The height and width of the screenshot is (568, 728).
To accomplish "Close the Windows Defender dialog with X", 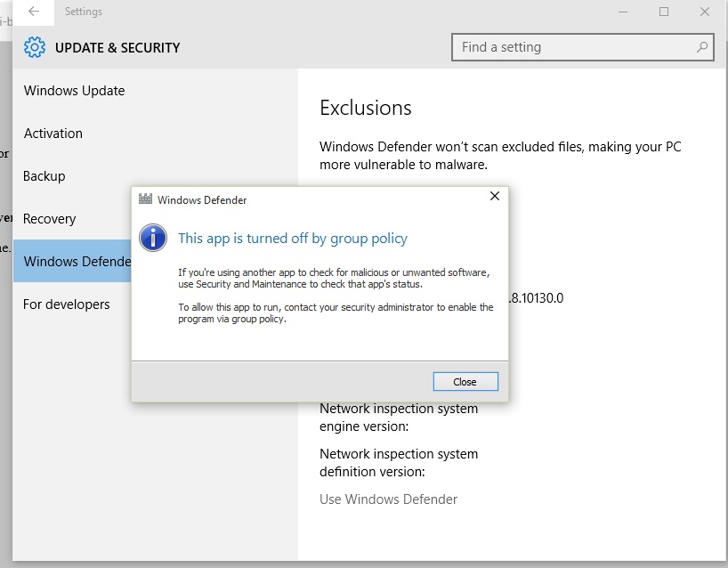I will coord(495,196).
